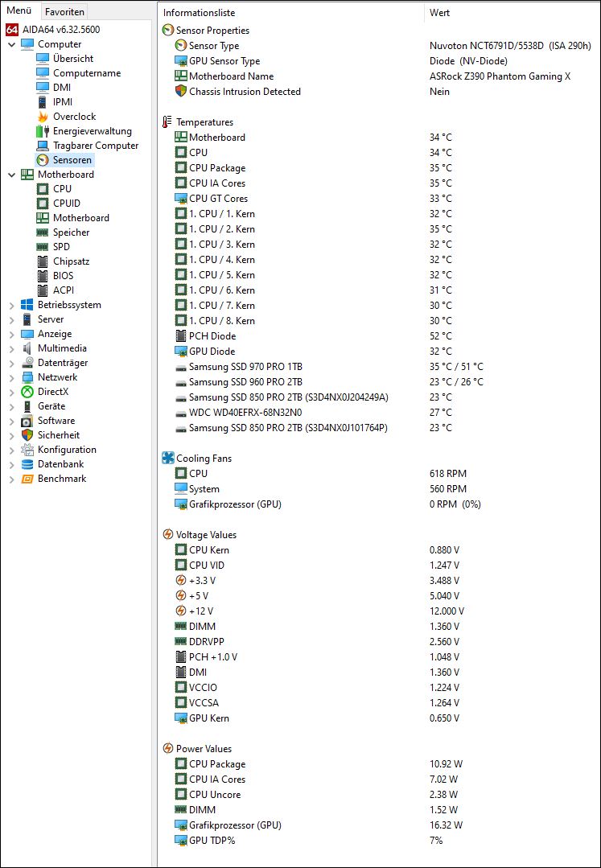This screenshot has width=601, height=868.
Task: Click the IPMI server icon
Action: (x=43, y=102)
